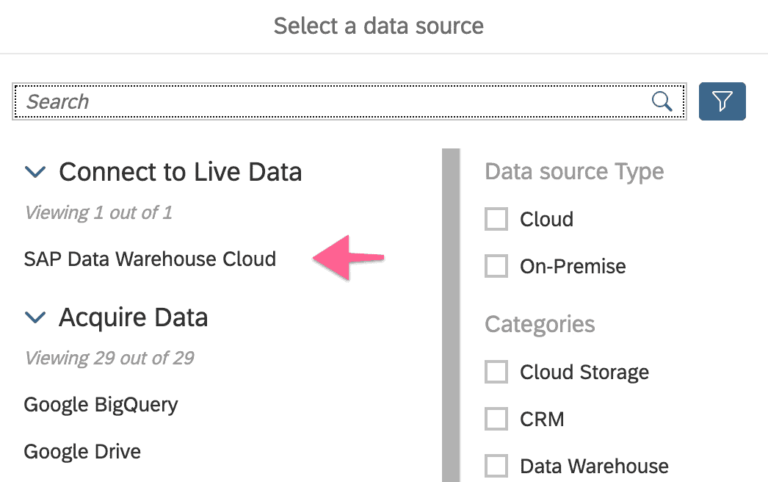768x482 pixels.
Task: Choose SAP Data Warehouse Cloud
Action: point(150,259)
